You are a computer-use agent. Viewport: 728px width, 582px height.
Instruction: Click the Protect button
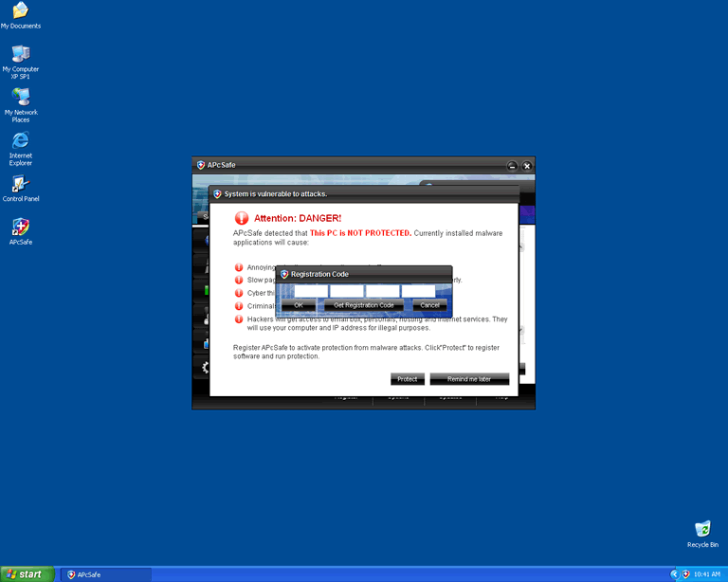[x=407, y=379]
